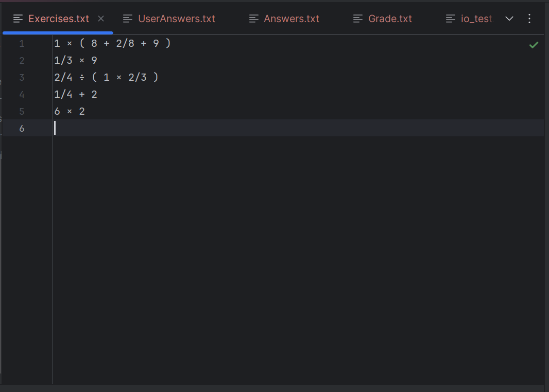Click the line "6 × 2"
Viewport: 549px width, 392px height.
click(70, 111)
